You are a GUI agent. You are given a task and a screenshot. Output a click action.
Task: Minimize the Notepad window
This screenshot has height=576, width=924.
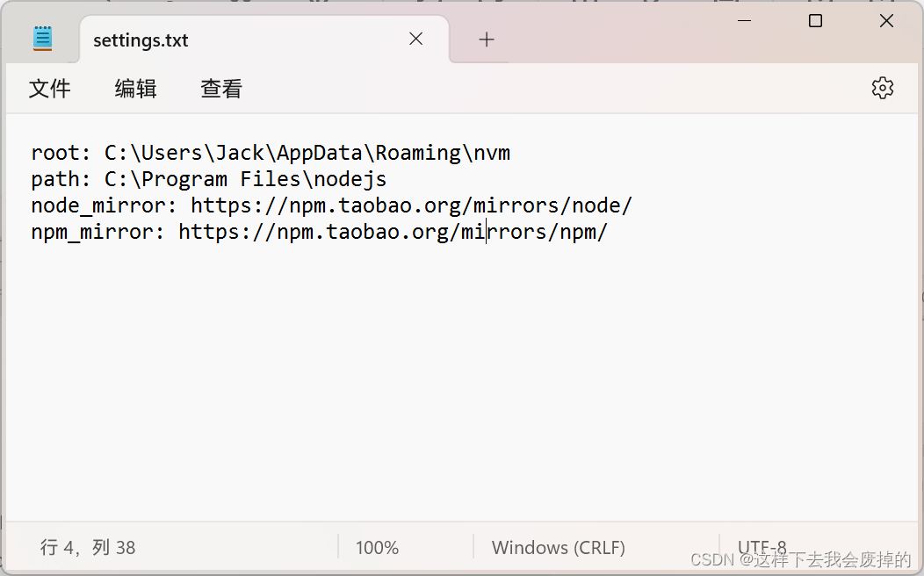click(x=744, y=20)
